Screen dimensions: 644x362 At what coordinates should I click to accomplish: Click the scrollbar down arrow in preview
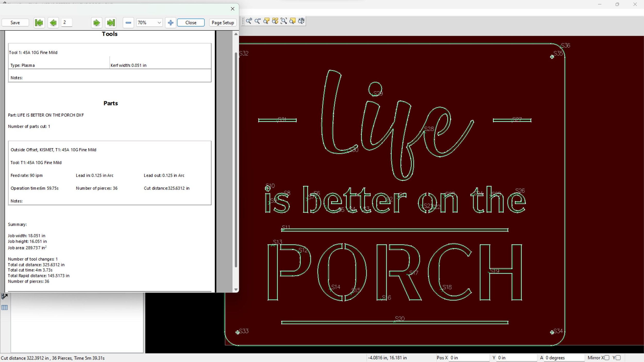click(236, 289)
